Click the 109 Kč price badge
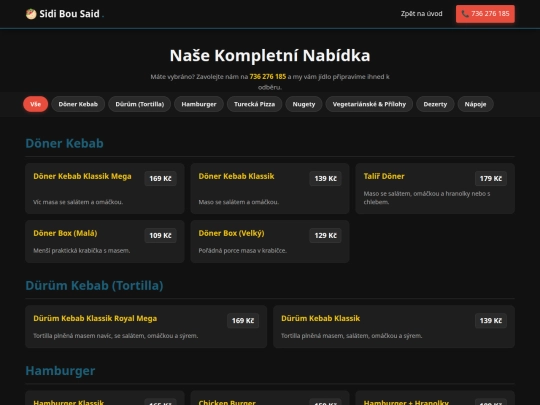This screenshot has width=540, height=405. coord(160,235)
